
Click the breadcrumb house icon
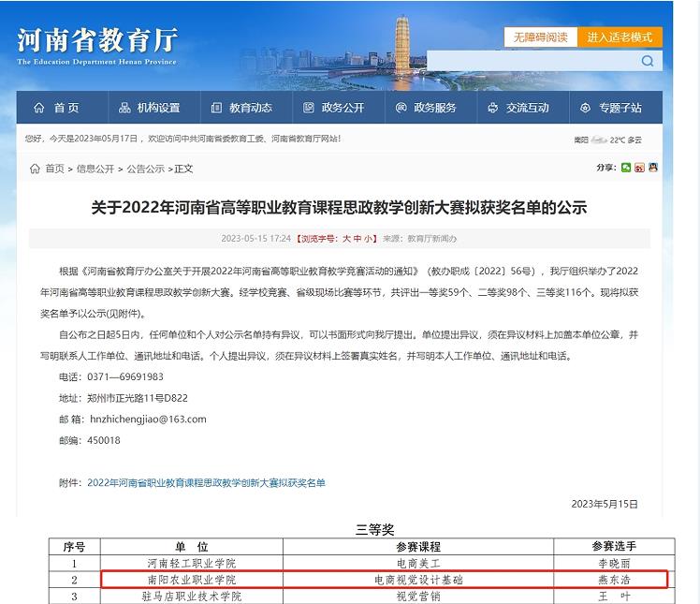[x=35, y=169]
